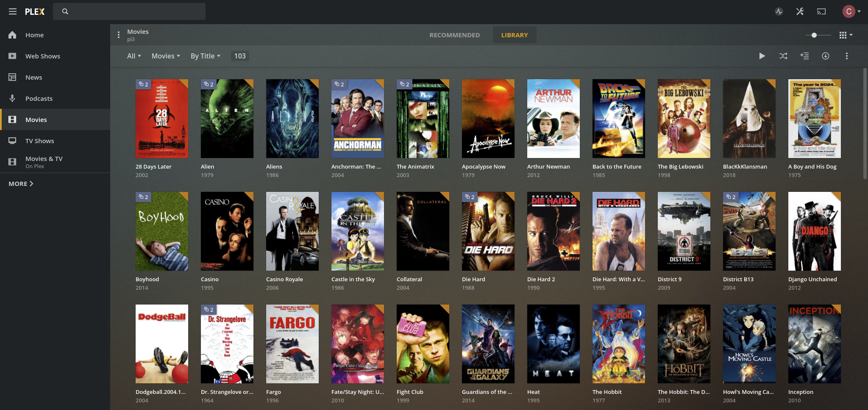Viewport: 868px width, 410px height.
Task: Open the Movies type dropdown
Action: point(166,56)
